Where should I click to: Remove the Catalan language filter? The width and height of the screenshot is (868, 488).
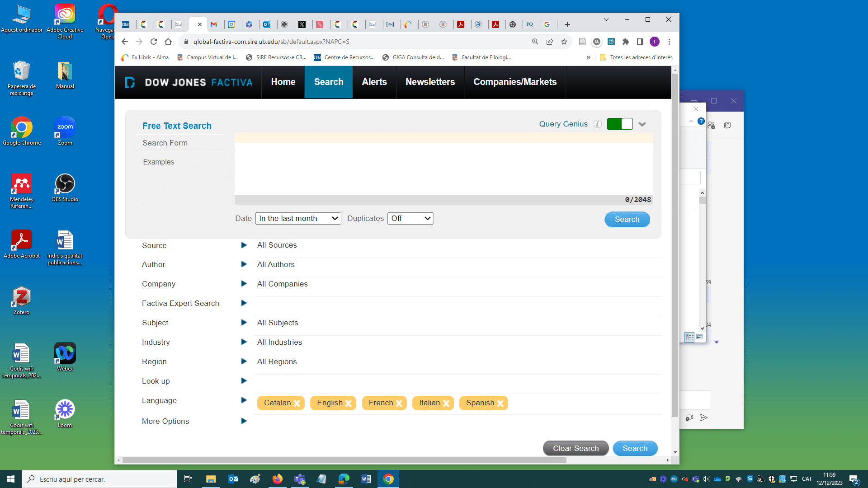pyautogui.click(x=297, y=404)
